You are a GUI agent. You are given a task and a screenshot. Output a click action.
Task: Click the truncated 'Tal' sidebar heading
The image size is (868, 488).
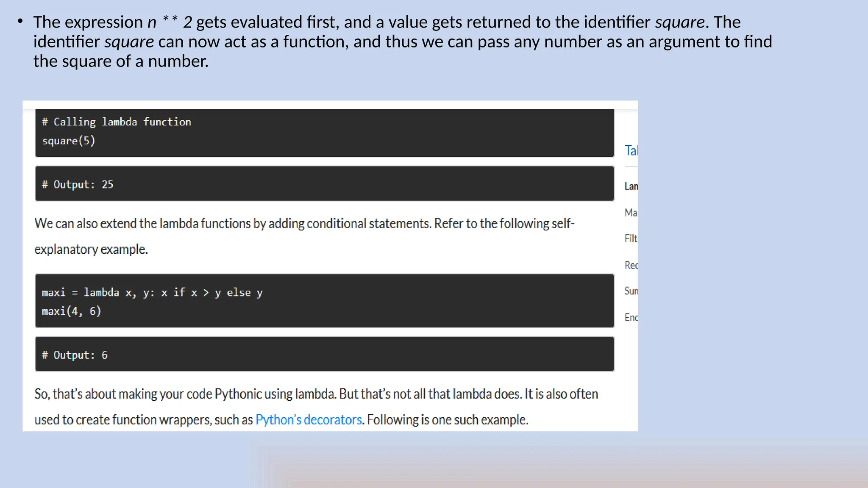(631, 151)
